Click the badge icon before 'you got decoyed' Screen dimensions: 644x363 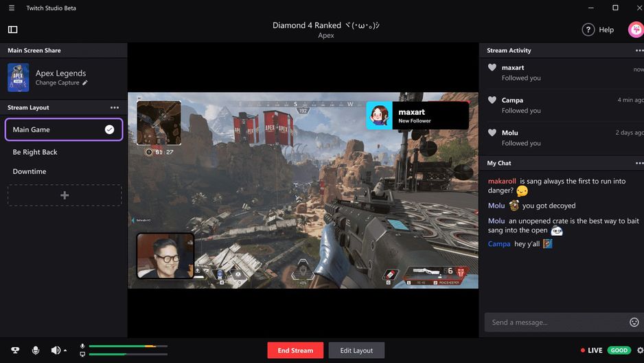(514, 205)
